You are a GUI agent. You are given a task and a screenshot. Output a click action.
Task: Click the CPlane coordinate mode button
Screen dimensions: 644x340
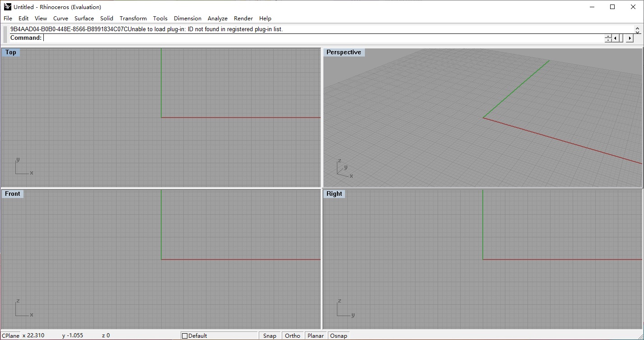point(10,335)
